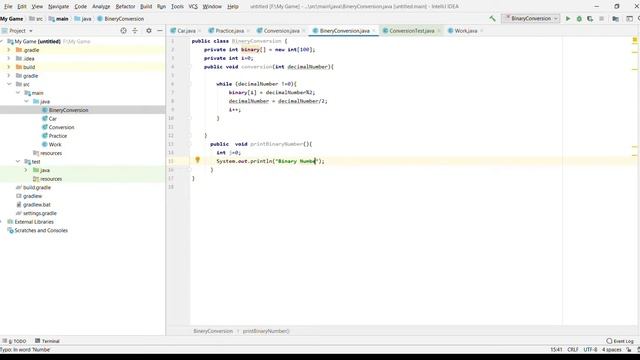This screenshot has height=360, width=640.
Task: Open the Terminal tool window button
Action: pos(47,341)
